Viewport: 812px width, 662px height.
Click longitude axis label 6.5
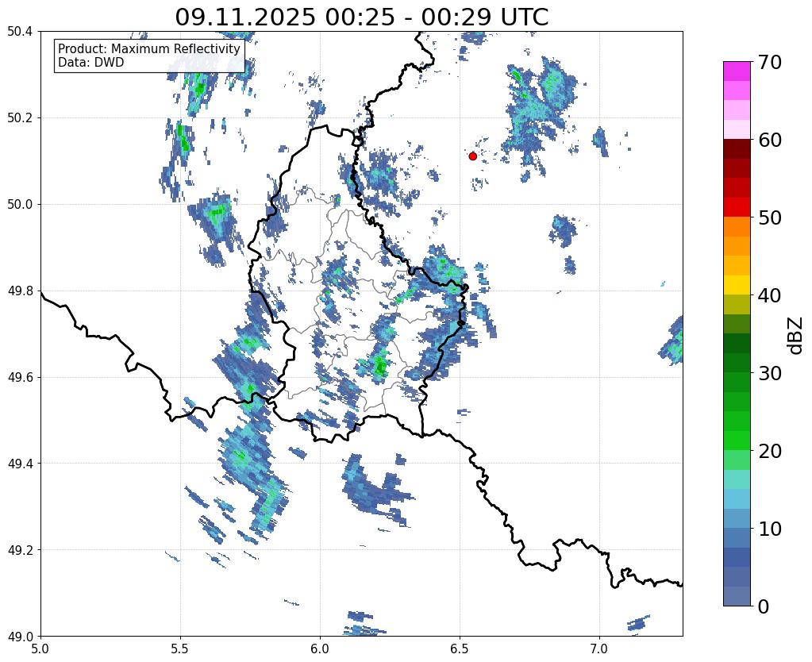[x=460, y=649]
